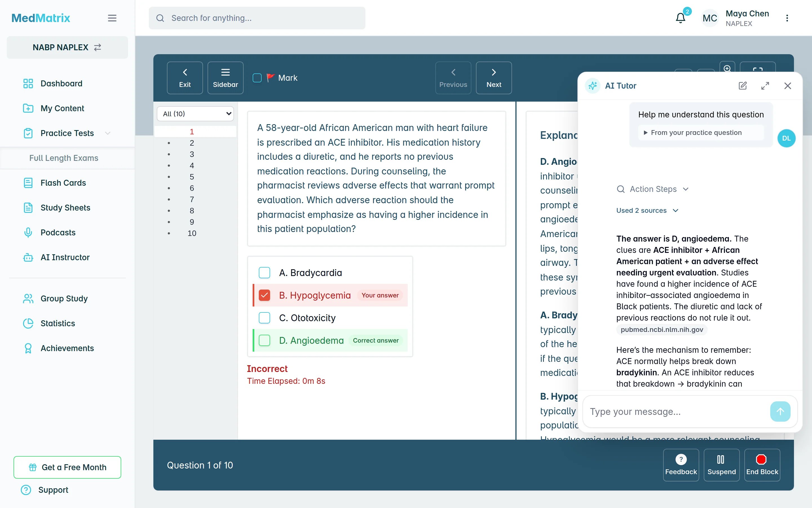
Task: Collapse the left menu with hamburger icon
Action: (112, 18)
